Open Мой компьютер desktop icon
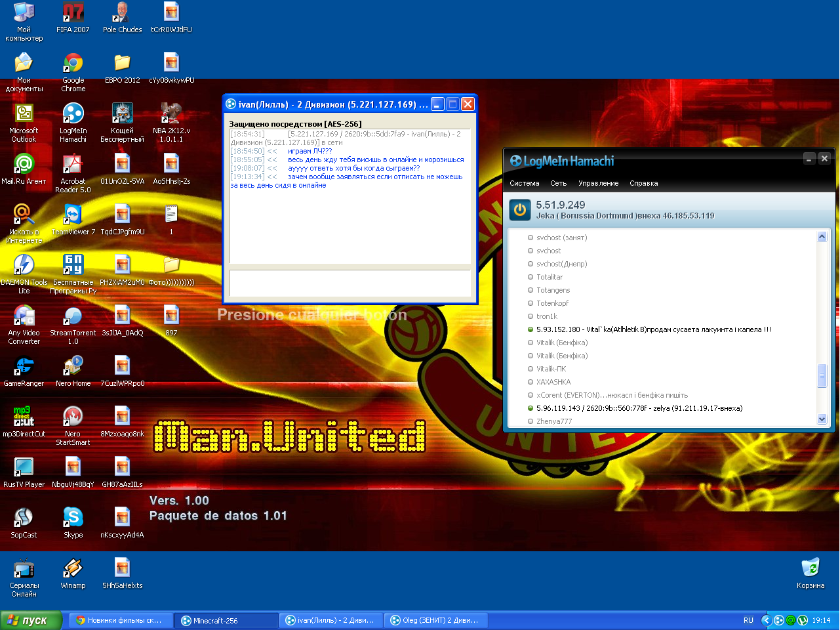This screenshot has height=630, width=840. pyautogui.click(x=24, y=22)
